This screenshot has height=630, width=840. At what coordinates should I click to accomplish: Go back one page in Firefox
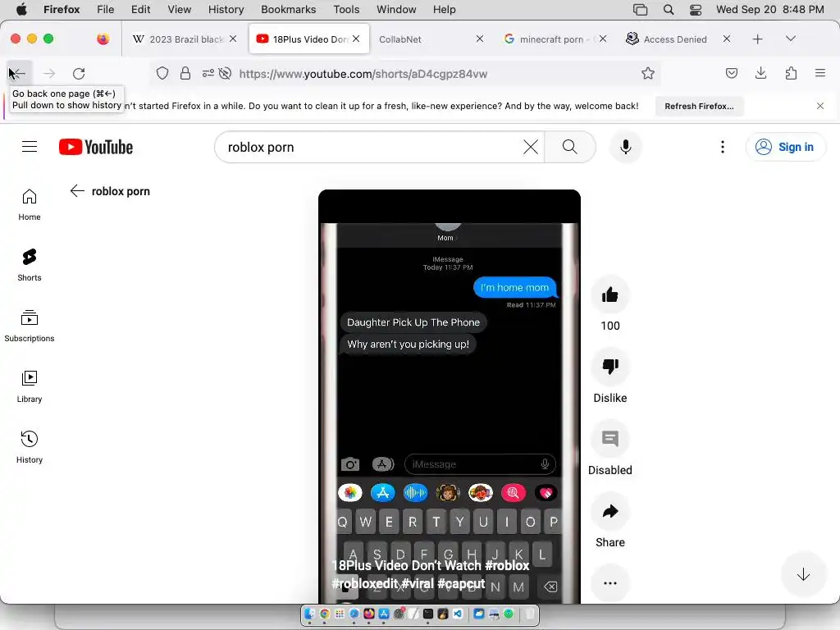coord(18,73)
